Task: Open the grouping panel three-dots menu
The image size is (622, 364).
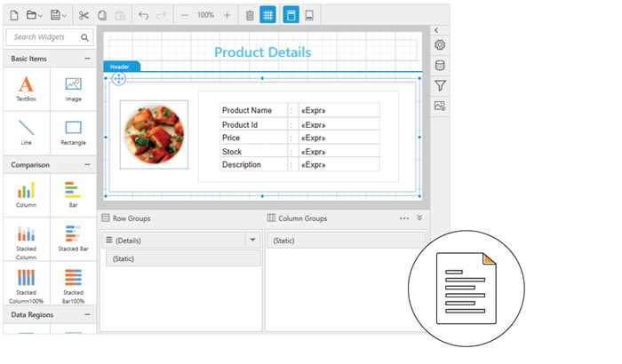Action: tap(404, 218)
